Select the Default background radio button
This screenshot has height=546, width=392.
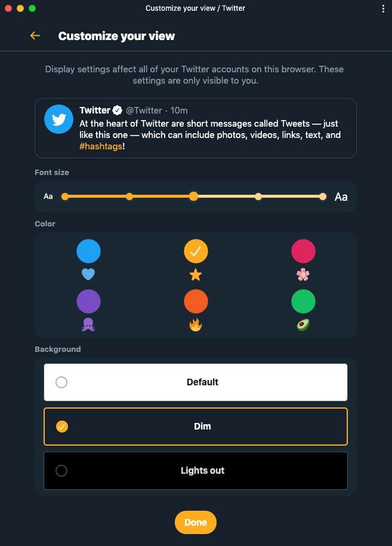[x=61, y=382]
